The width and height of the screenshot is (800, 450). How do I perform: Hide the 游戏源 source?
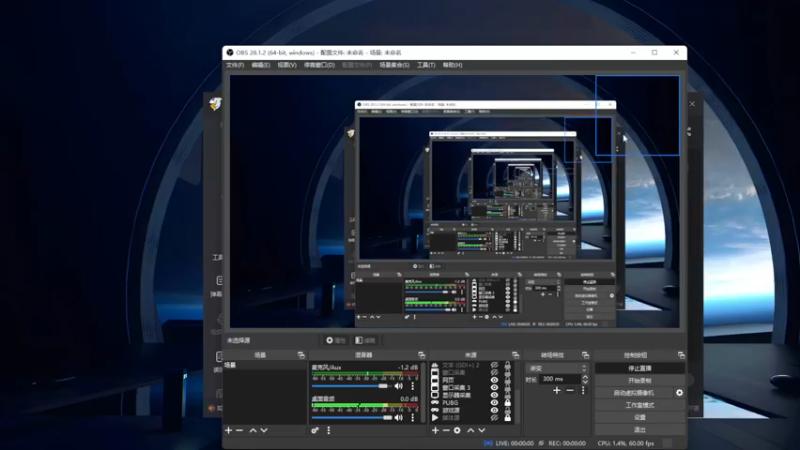click(494, 410)
